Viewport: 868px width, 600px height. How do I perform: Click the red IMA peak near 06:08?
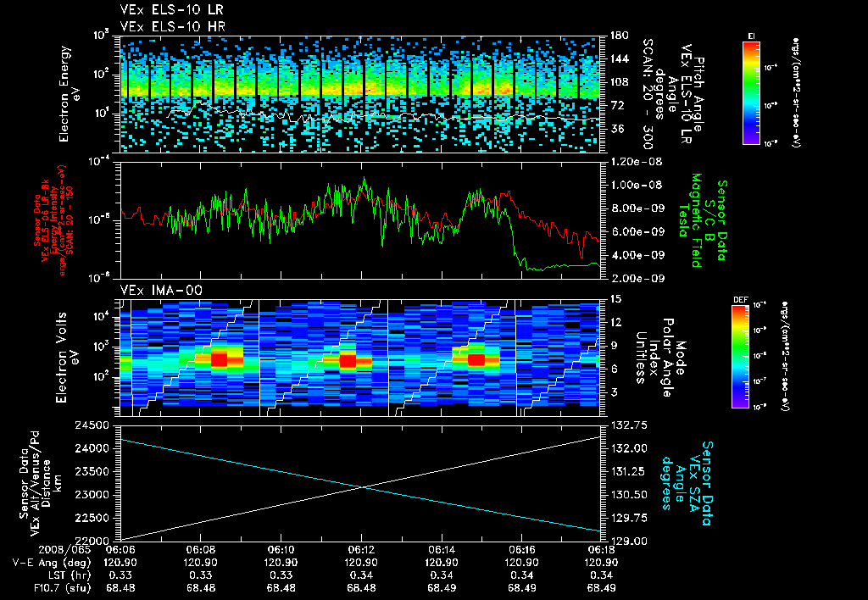(x=220, y=360)
